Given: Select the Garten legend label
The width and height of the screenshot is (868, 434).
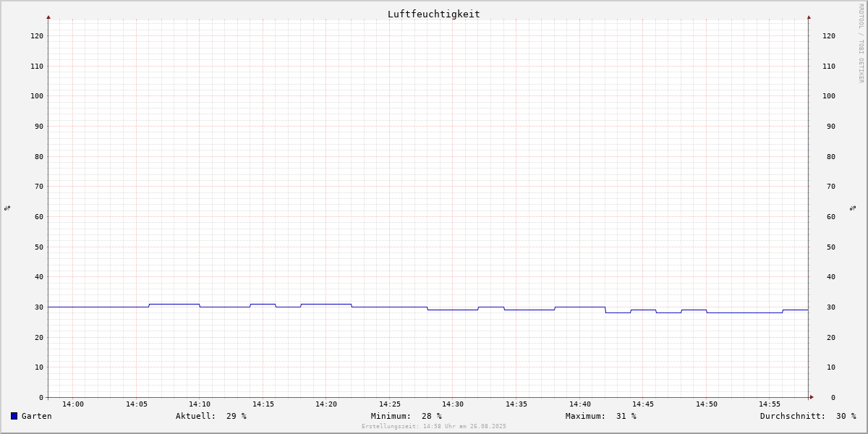Looking at the screenshot, I should 37,416.
